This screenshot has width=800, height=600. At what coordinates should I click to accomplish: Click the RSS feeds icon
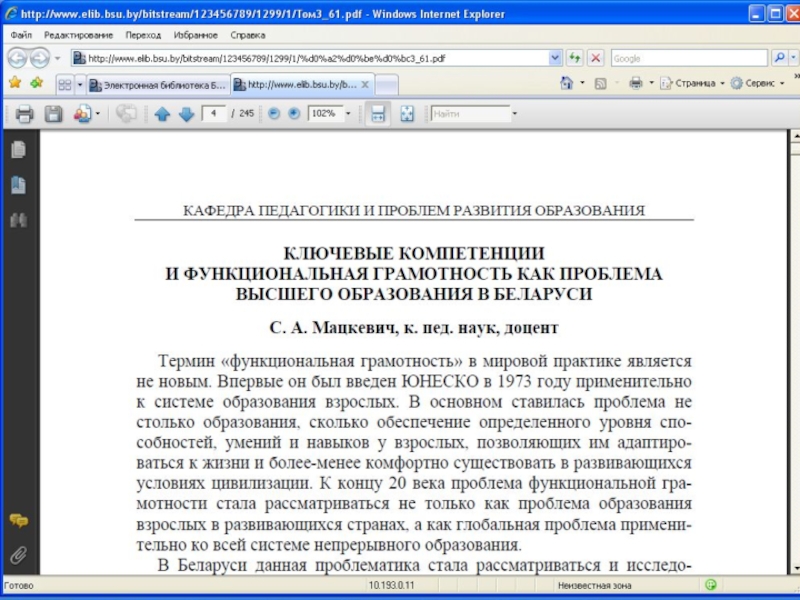coord(601,83)
